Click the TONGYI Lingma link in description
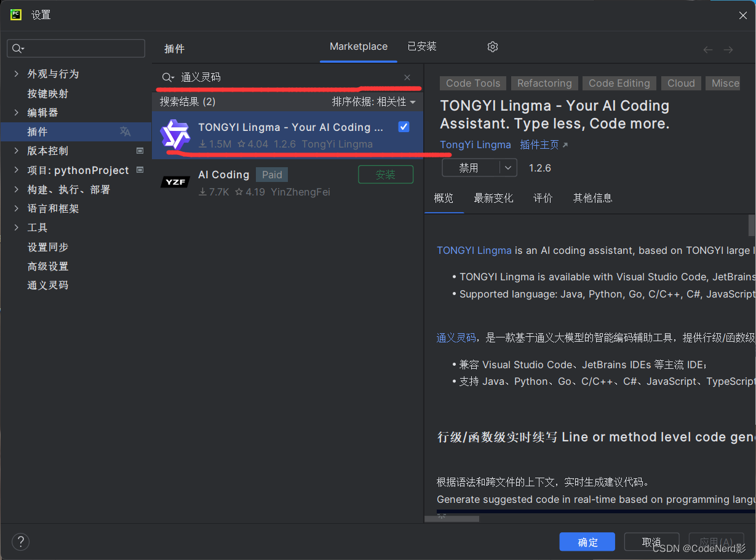 coord(474,250)
